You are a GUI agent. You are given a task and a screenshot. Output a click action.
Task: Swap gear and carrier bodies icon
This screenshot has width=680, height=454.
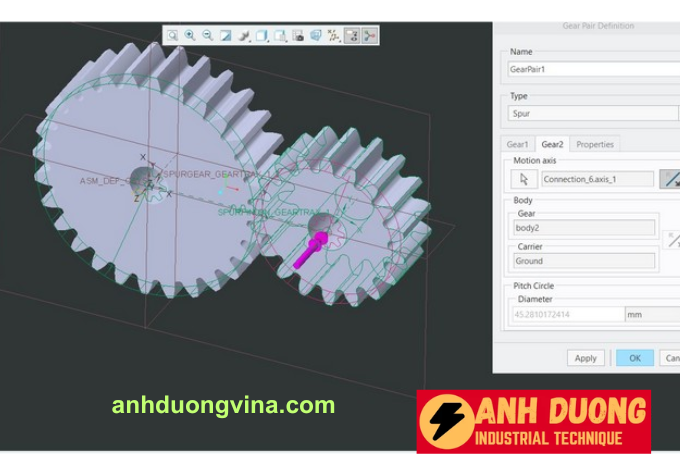[x=672, y=239]
